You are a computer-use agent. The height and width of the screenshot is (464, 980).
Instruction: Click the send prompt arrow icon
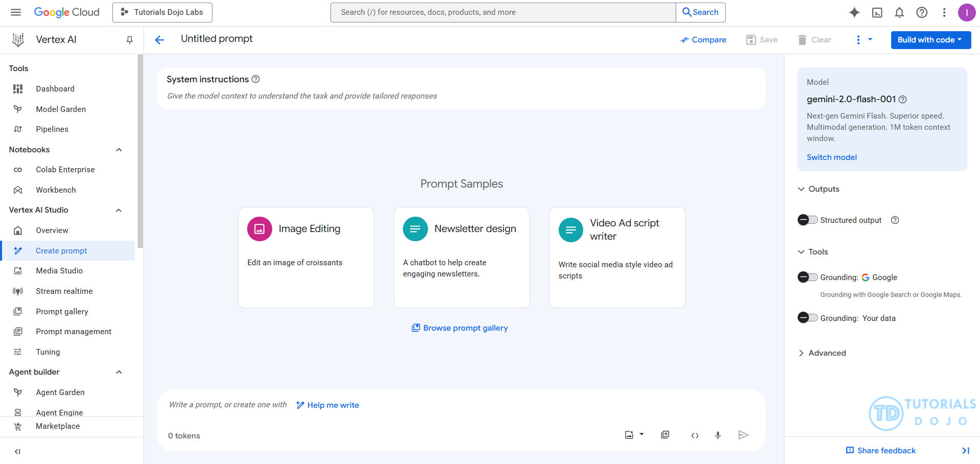pos(743,435)
